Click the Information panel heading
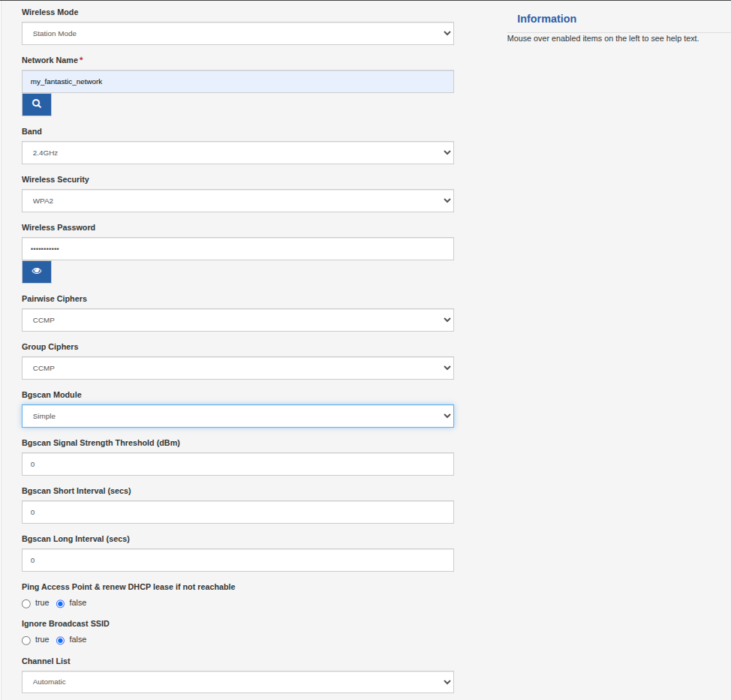The image size is (731, 700). tap(546, 18)
